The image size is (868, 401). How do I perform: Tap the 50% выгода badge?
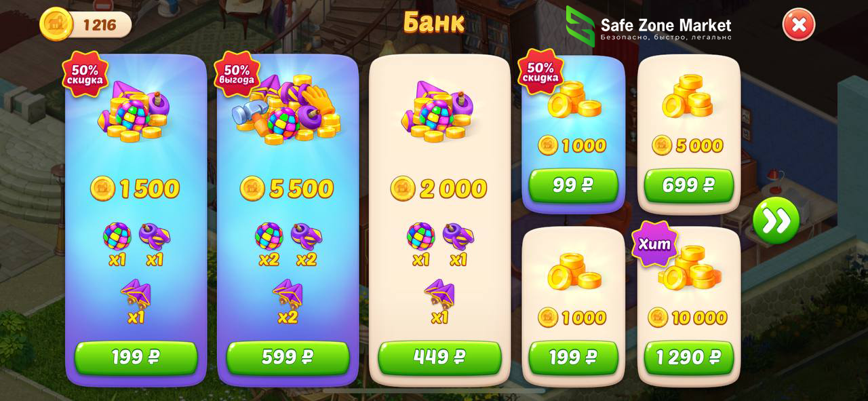[237, 74]
